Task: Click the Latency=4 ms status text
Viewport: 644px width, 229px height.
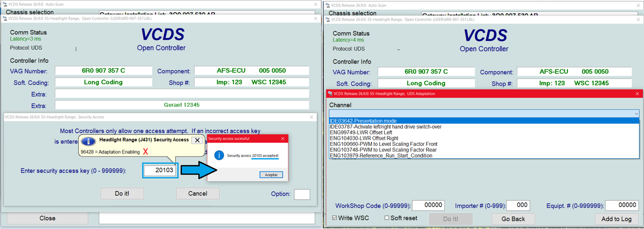Action: click(x=349, y=40)
